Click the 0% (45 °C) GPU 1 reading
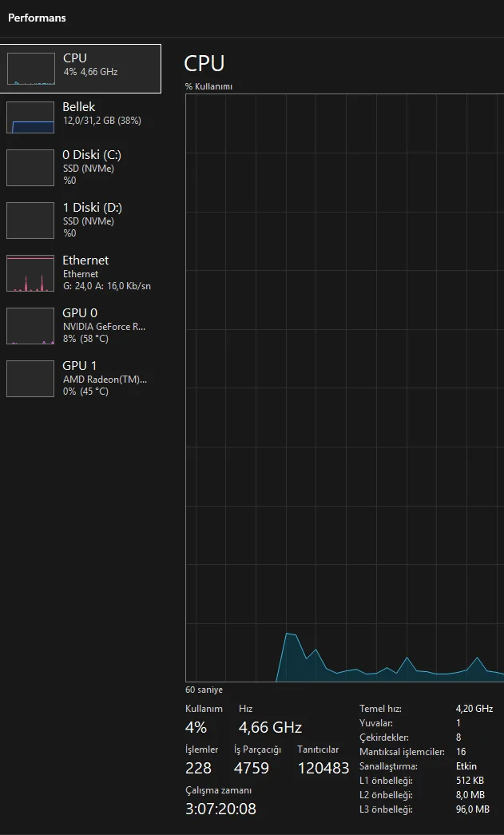504x835 pixels. (x=85, y=392)
